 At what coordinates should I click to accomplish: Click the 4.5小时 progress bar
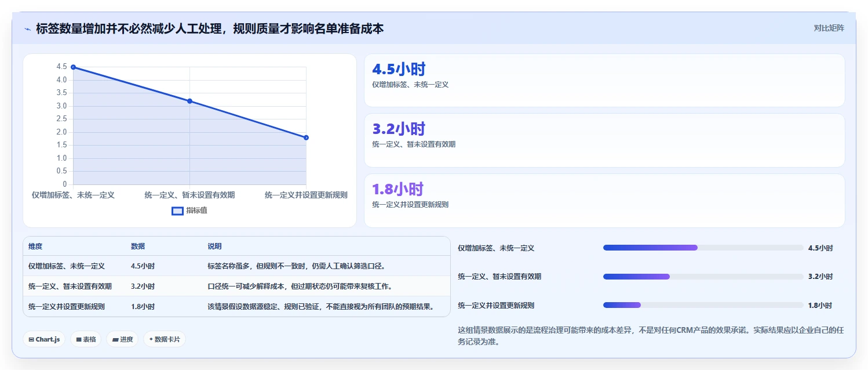703,248
